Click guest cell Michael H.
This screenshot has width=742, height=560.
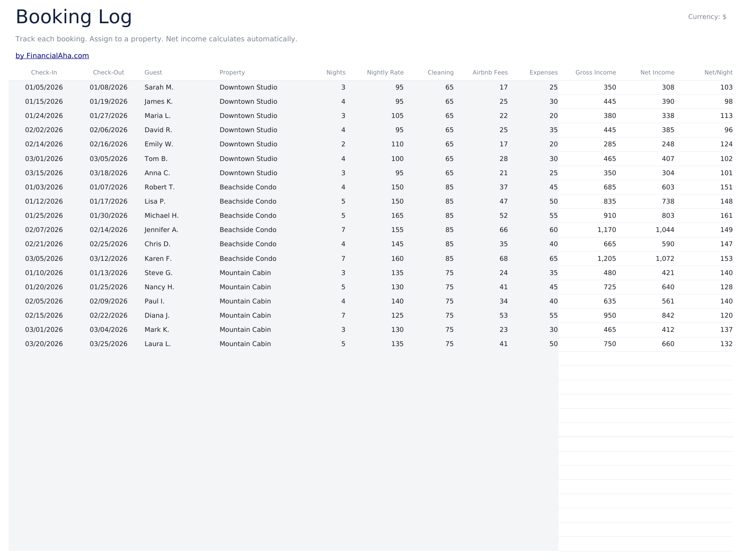coord(161,216)
